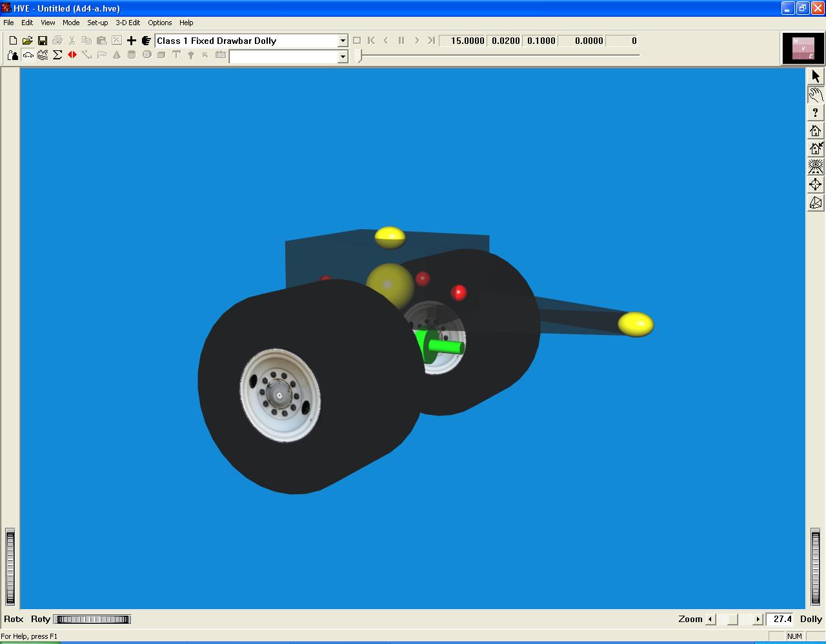
Task: Select the arrow pointer tool
Action: pos(816,76)
